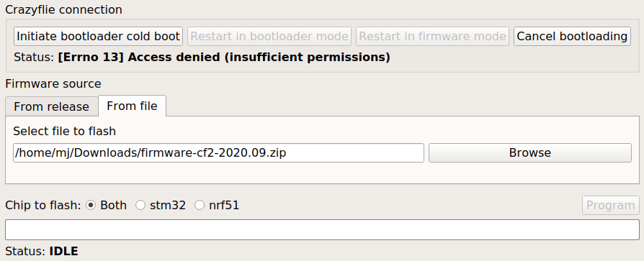The width and height of the screenshot is (644, 261).
Task: Click Restart in firmware mode button
Action: coord(432,37)
